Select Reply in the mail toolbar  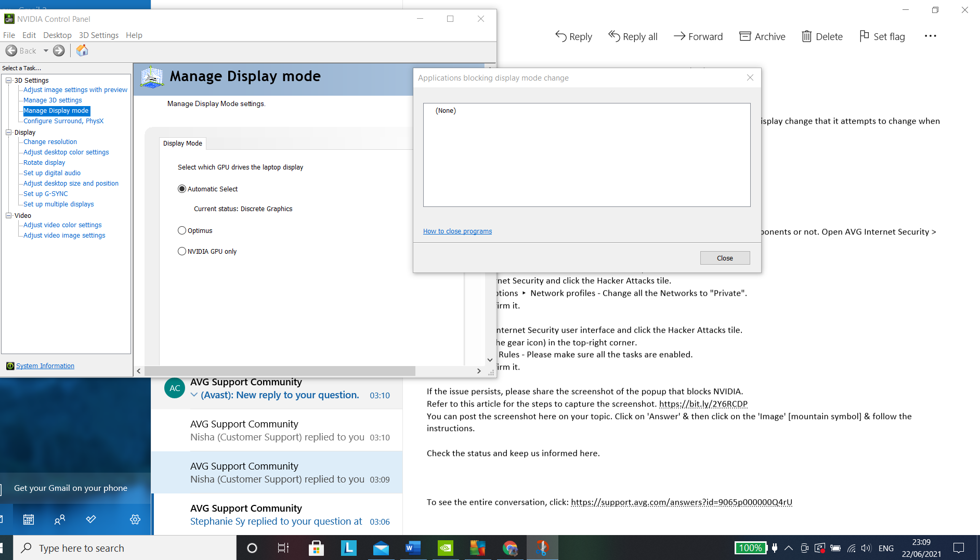tap(573, 36)
